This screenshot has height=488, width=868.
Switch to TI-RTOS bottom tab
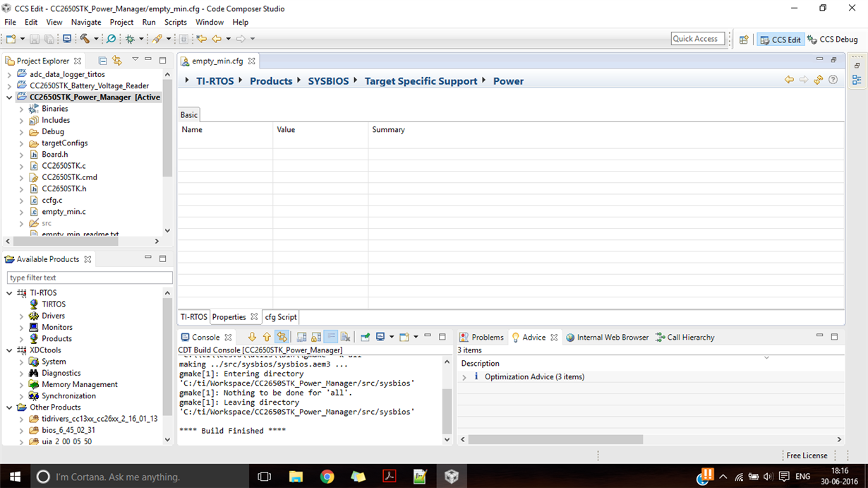coord(194,317)
